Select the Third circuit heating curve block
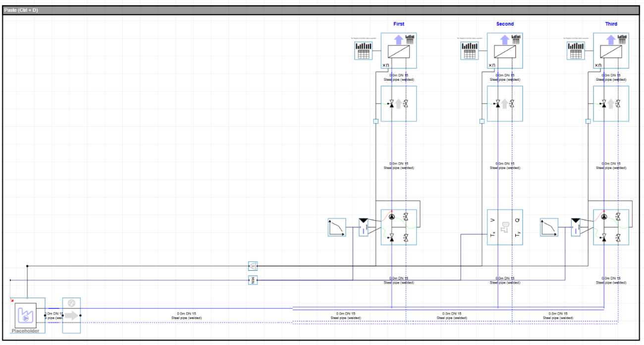The height and width of the screenshot is (345, 644). pyautogui.click(x=549, y=228)
